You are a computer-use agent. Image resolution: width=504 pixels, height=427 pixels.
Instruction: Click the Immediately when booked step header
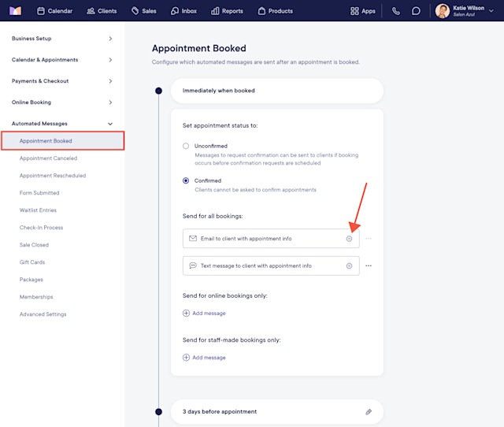point(277,91)
